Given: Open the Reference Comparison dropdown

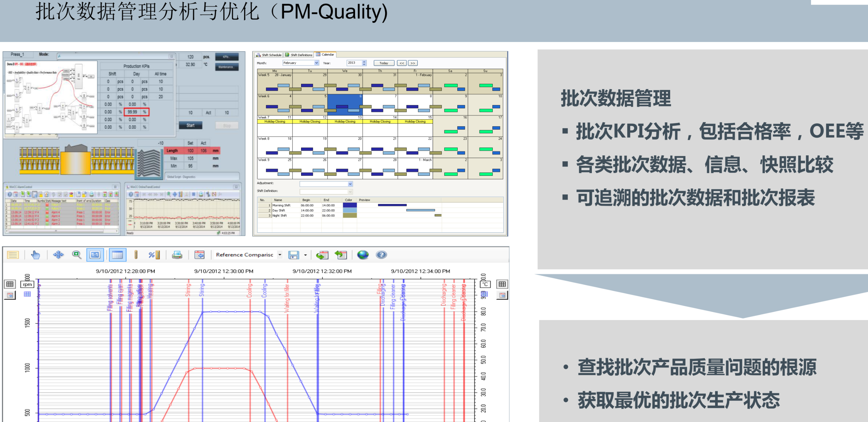Looking at the screenshot, I should click(x=280, y=255).
